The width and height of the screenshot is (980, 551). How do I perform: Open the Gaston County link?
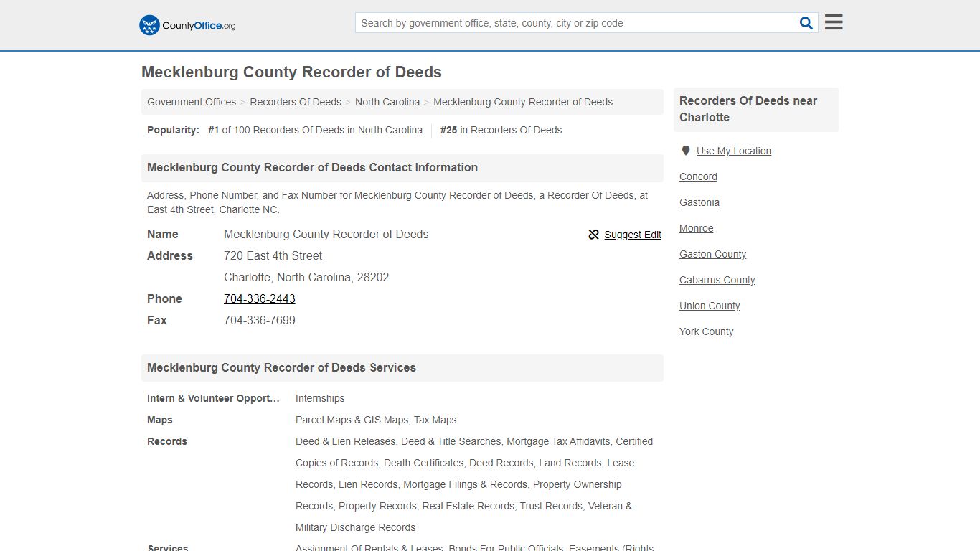click(712, 254)
